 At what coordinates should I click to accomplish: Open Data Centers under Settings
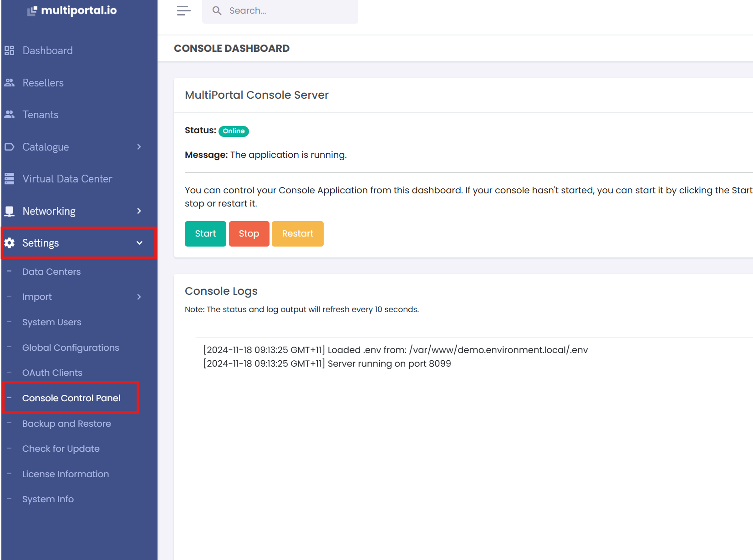(51, 272)
